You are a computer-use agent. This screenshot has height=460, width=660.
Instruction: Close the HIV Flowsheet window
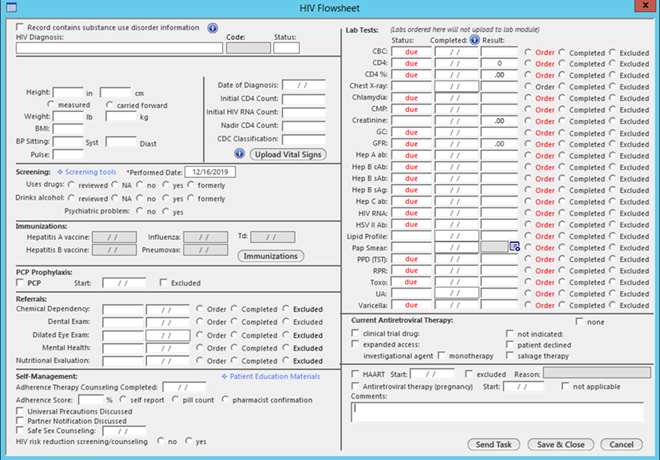646,5
